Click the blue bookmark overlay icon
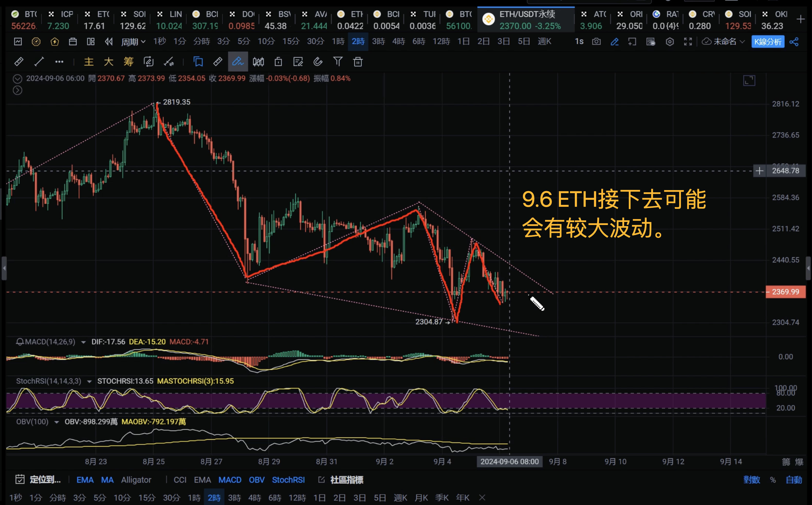The height and width of the screenshot is (505, 812). point(198,61)
